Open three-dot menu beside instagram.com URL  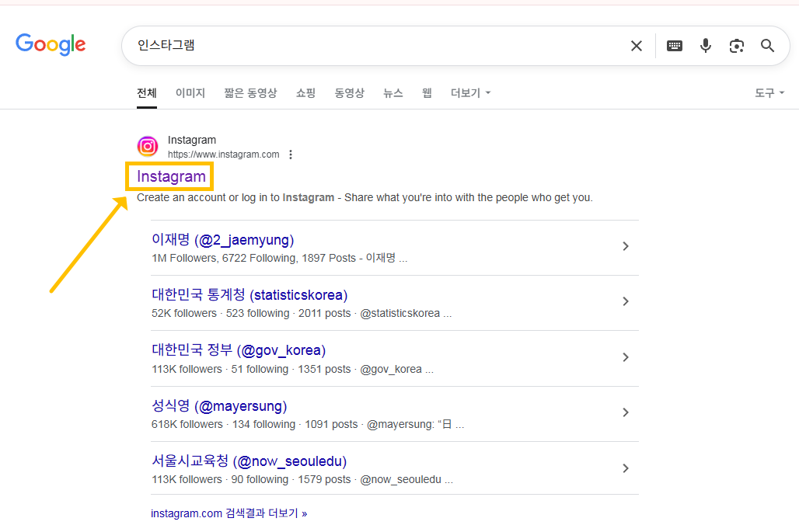pos(291,155)
